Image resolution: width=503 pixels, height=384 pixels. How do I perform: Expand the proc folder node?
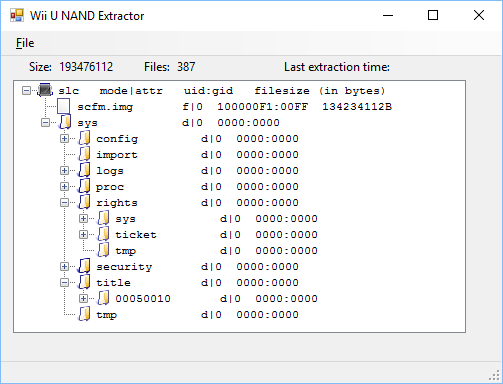pyautogui.click(x=64, y=186)
